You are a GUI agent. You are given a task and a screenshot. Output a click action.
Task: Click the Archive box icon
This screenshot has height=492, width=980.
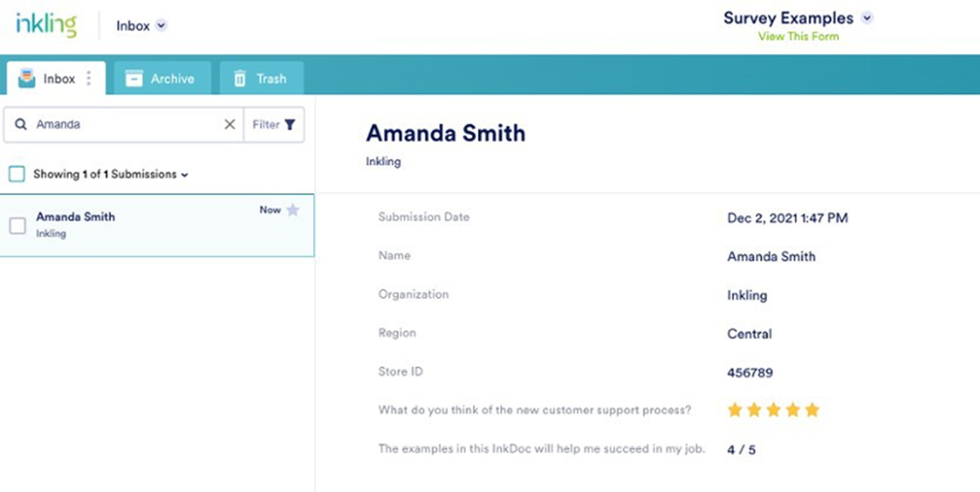pos(134,79)
